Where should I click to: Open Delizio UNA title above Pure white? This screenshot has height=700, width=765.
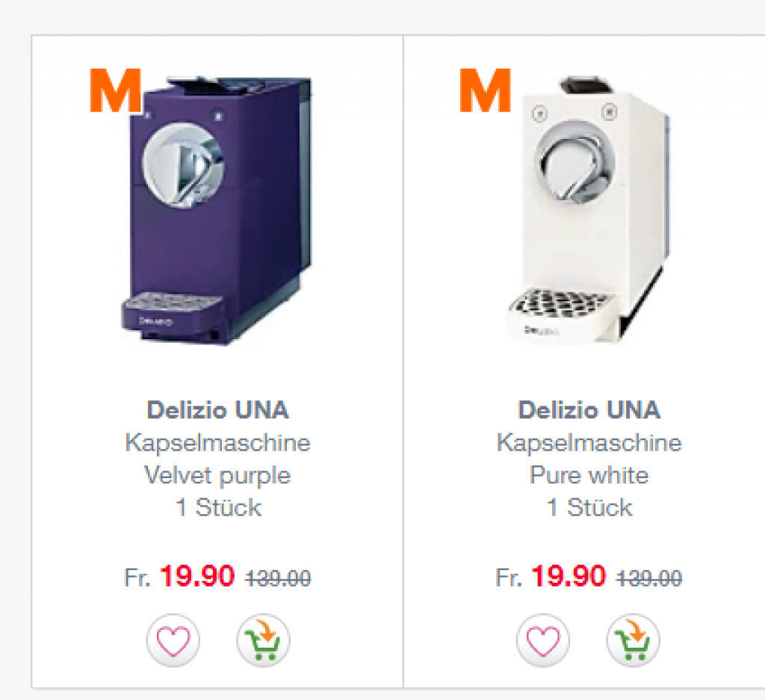[589, 410]
